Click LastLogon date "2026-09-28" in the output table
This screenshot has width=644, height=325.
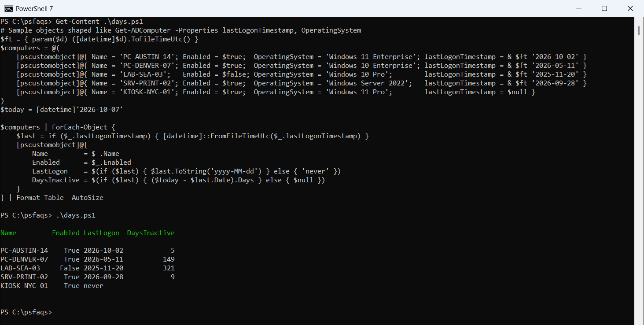coord(103,277)
